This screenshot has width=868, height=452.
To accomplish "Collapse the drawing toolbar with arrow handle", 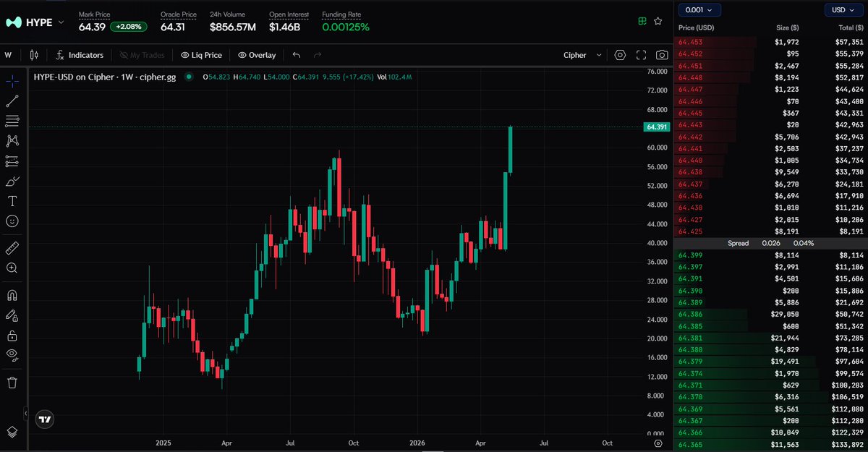I will tap(26, 413).
